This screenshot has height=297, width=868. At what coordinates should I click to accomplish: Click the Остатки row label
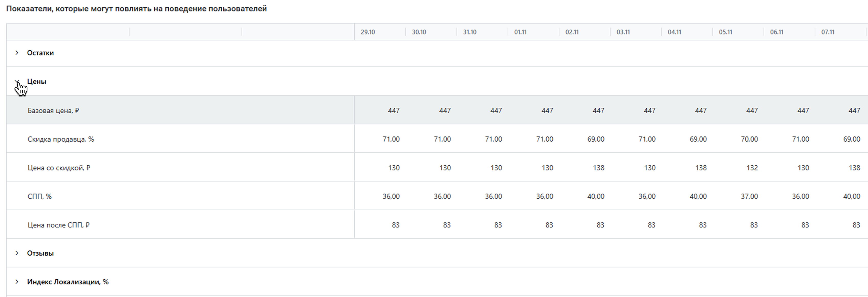[40, 53]
